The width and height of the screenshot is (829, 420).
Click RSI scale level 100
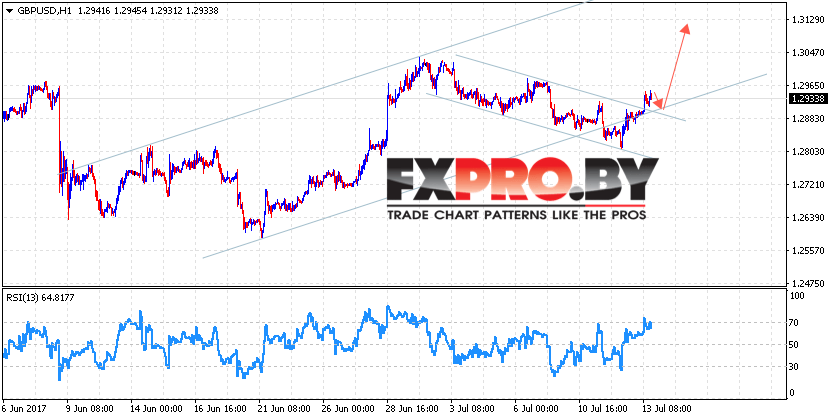pos(797,297)
